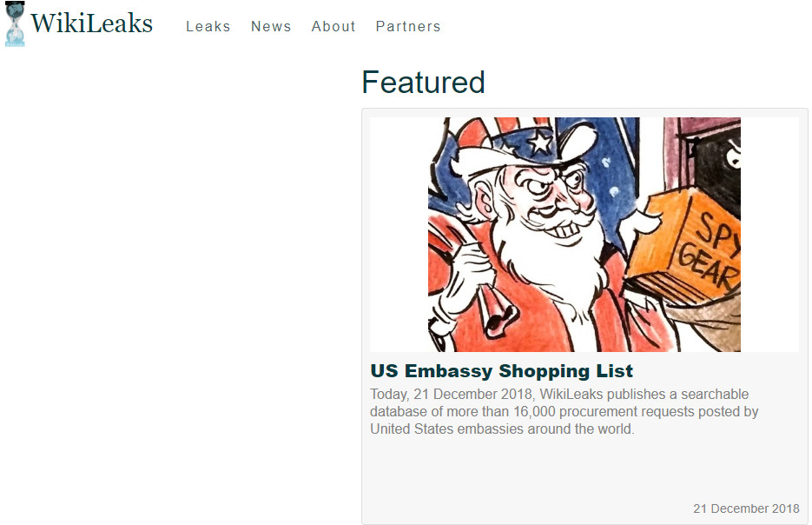Open the Uncle Sam cartoon thumbnail
The width and height of the screenshot is (812, 525).
click(x=584, y=235)
